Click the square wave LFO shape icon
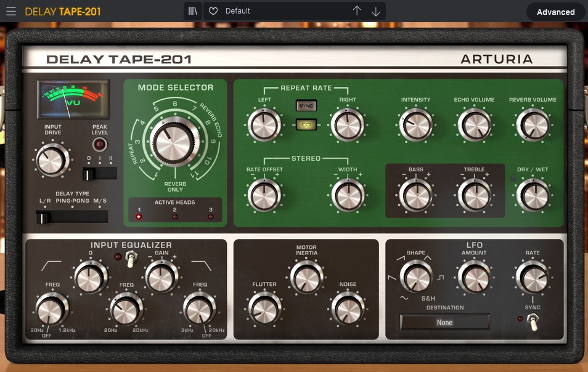 point(440,277)
